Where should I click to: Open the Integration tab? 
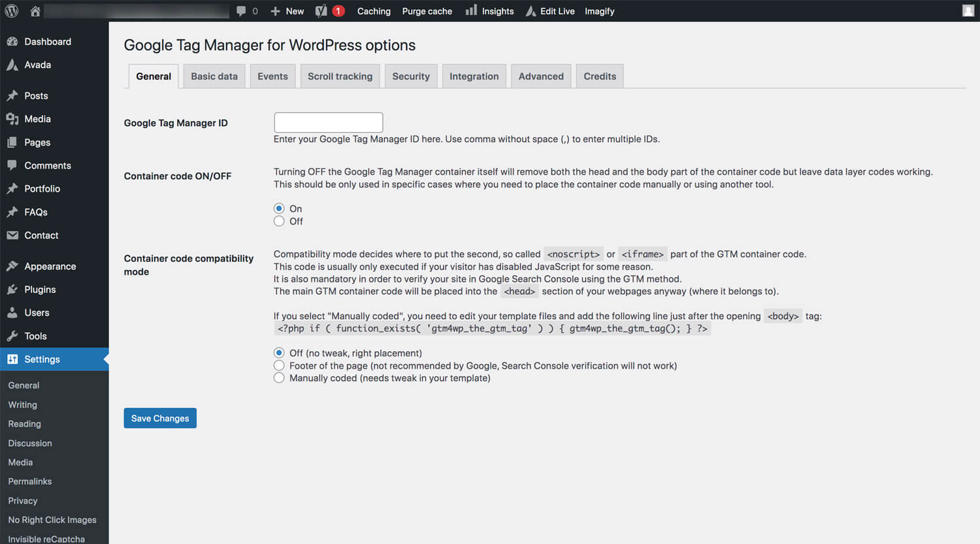(x=474, y=76)
